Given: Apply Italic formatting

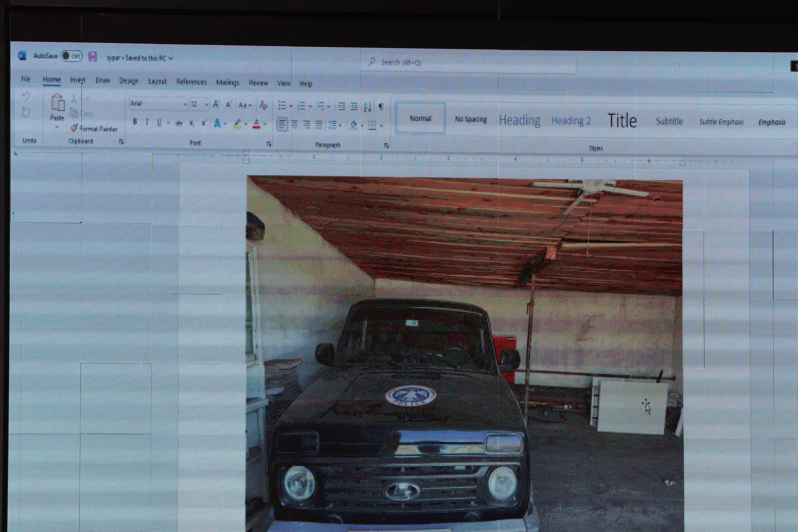Looking at the screenshot, I should pos(147,122).
